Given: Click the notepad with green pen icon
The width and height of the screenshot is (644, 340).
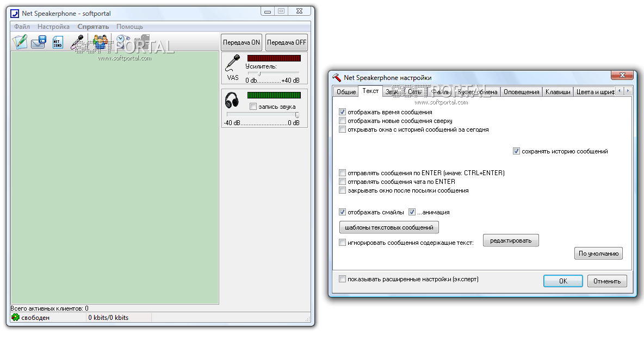Looking at the screenshot, I should click(x=19, y=42).
